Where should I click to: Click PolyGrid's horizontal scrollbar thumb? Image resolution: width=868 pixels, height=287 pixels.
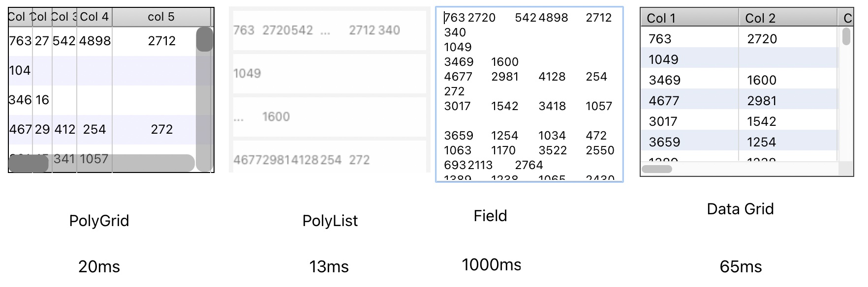point(29,164)
